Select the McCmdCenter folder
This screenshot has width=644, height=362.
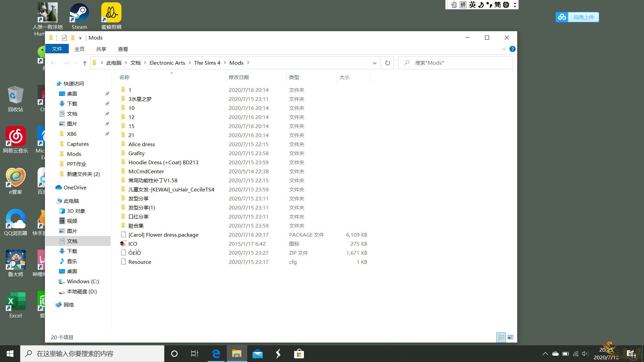pyautogui.click(x=146, y=171)
